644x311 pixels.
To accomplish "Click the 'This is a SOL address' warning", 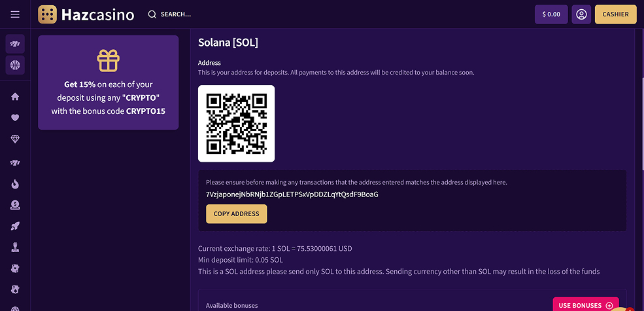I will 399,272.
